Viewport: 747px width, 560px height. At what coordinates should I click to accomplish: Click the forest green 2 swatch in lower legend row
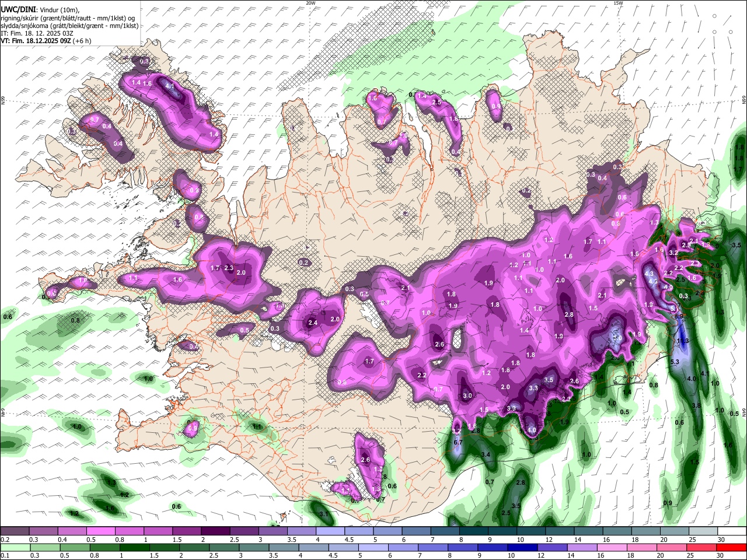[x=194, y=547]
